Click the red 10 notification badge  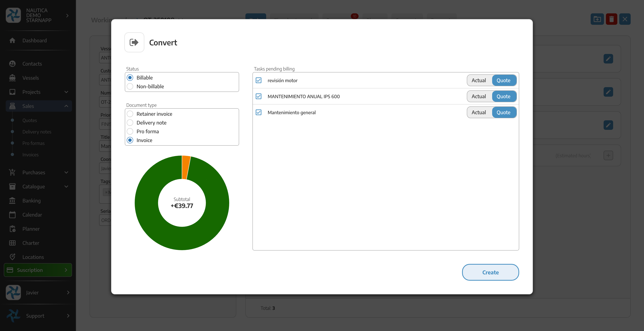355,16
